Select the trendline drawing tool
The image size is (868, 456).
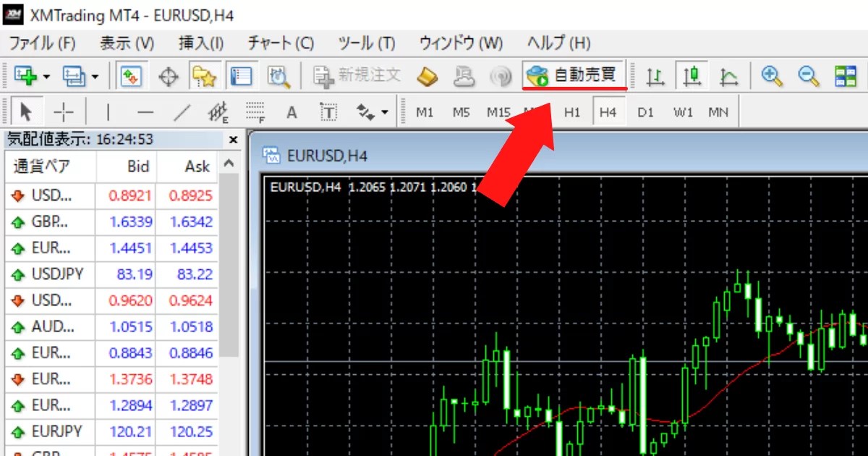pos(182,112)
